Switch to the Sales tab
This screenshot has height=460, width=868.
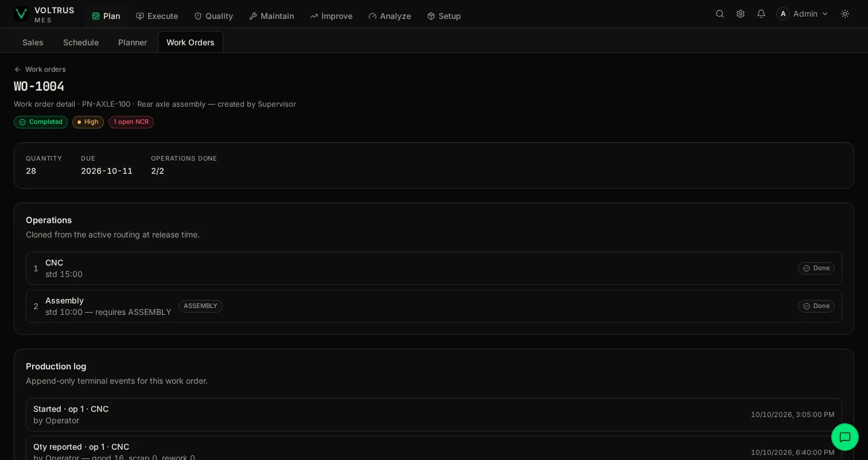click(x=33, y=42)
